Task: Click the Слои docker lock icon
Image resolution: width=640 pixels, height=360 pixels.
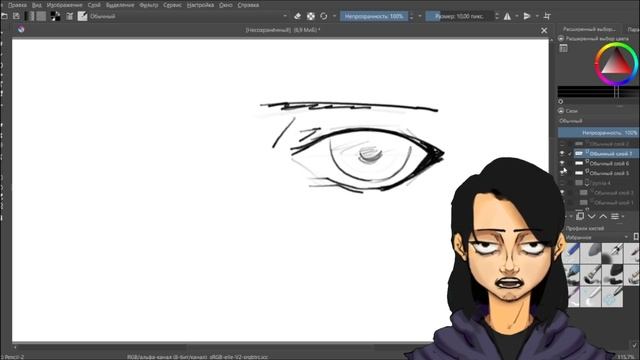Action: [x=561, y=111]
